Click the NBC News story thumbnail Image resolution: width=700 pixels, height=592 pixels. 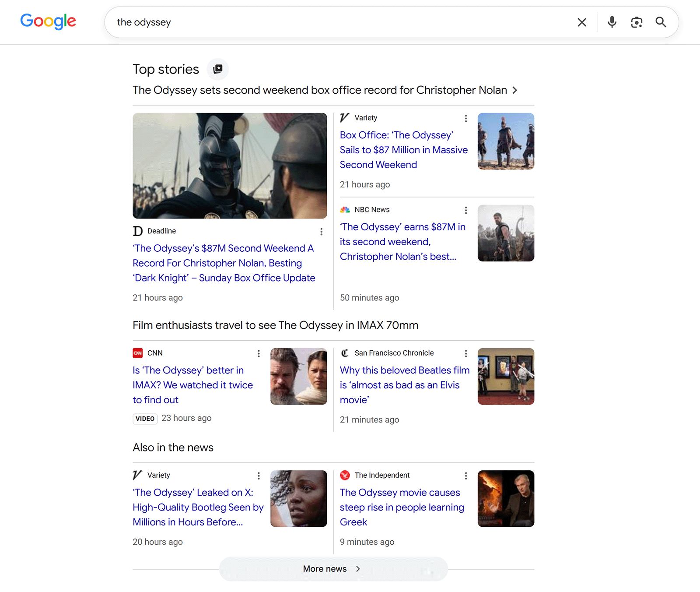506,233
